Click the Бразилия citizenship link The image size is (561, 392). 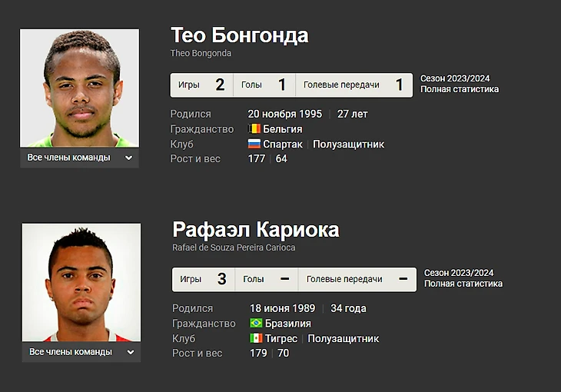[x=288, y=324]
